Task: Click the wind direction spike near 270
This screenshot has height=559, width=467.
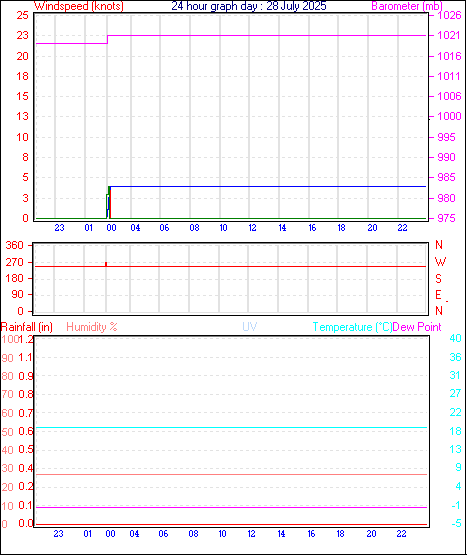Action: (106, 264)
